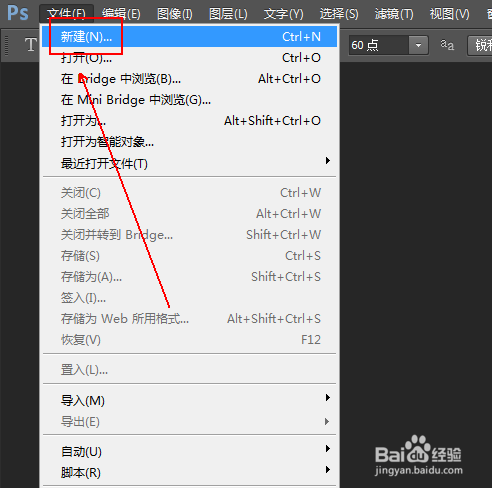The width and height of the screenshot is (492, 488).
Task: Click 签入(I)... menu entry
Action: (189, 298)
